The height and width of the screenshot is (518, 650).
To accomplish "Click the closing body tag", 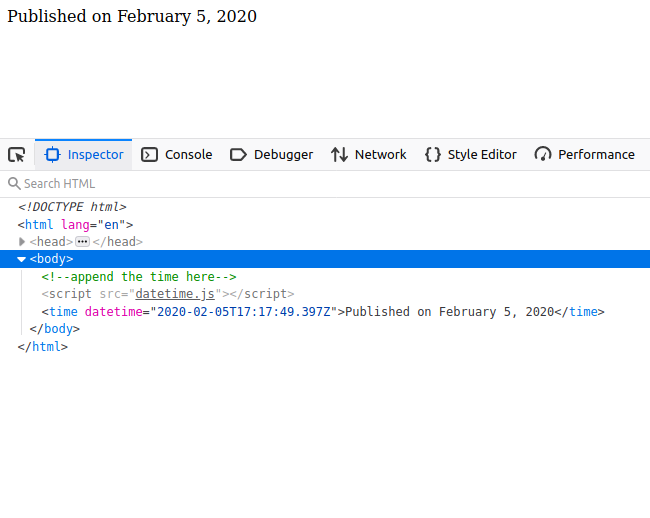I will pos(55,329).
